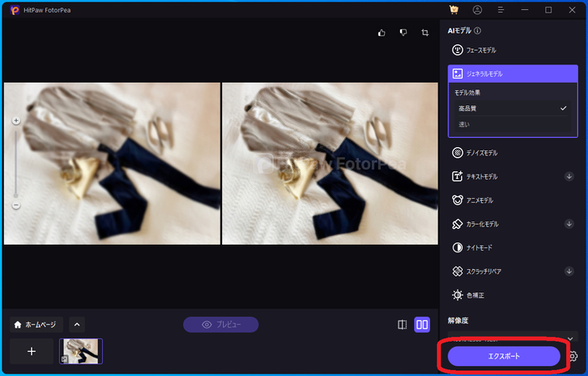Click the zoom out minus button

(16, 205)
